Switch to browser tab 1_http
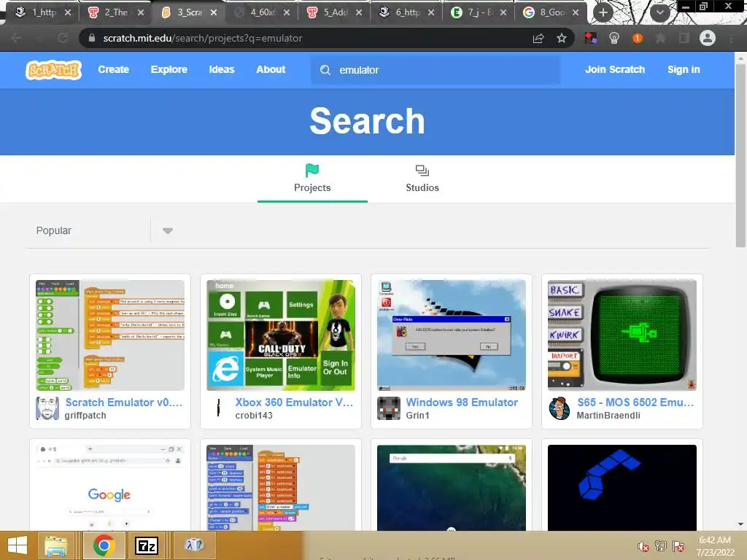This screenshot has width=747, height=560. [x=43, y=12]
